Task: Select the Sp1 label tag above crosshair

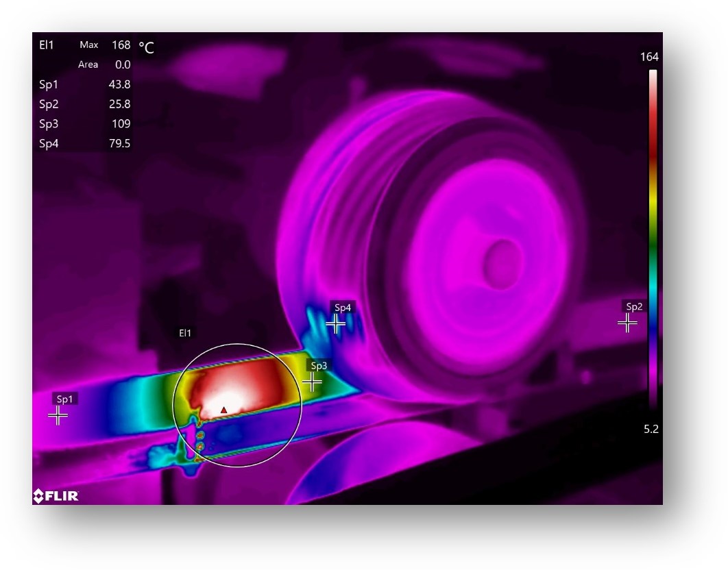Action: click(x=64, y=399)
